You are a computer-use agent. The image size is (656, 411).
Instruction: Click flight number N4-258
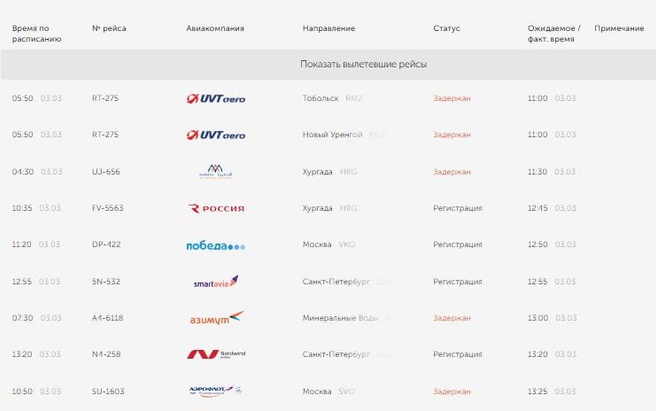pyautogui.click(x=105, y=354)
